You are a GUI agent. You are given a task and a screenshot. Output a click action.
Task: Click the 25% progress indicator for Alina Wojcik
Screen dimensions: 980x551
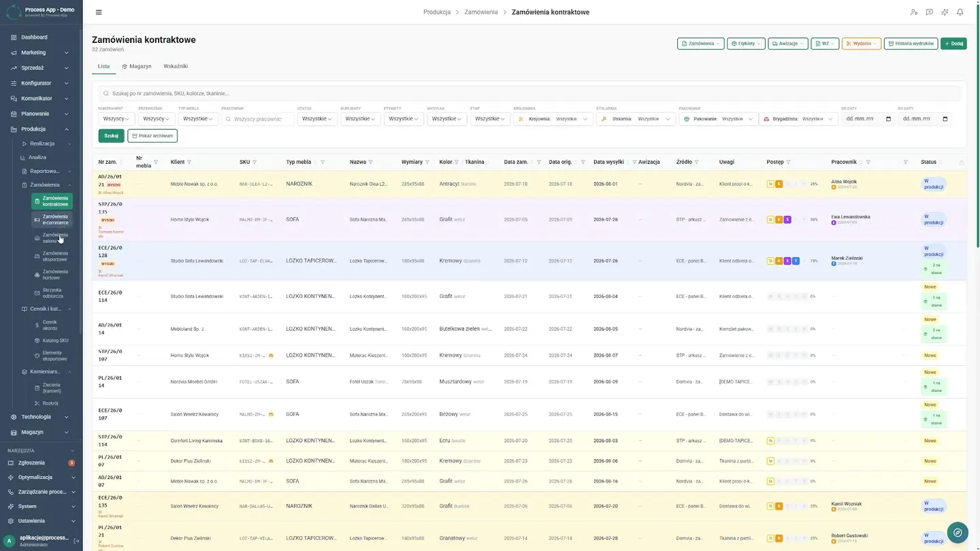[814, 184]
